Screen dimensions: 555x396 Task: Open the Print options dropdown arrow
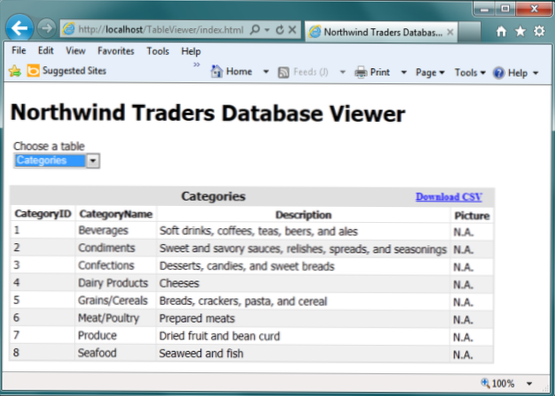(x=404, y=73)
